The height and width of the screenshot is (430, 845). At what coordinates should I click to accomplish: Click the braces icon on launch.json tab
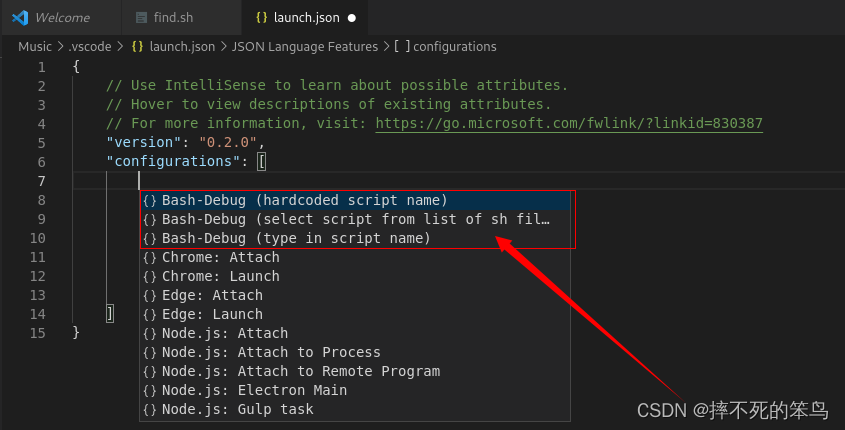coord(261,17)
